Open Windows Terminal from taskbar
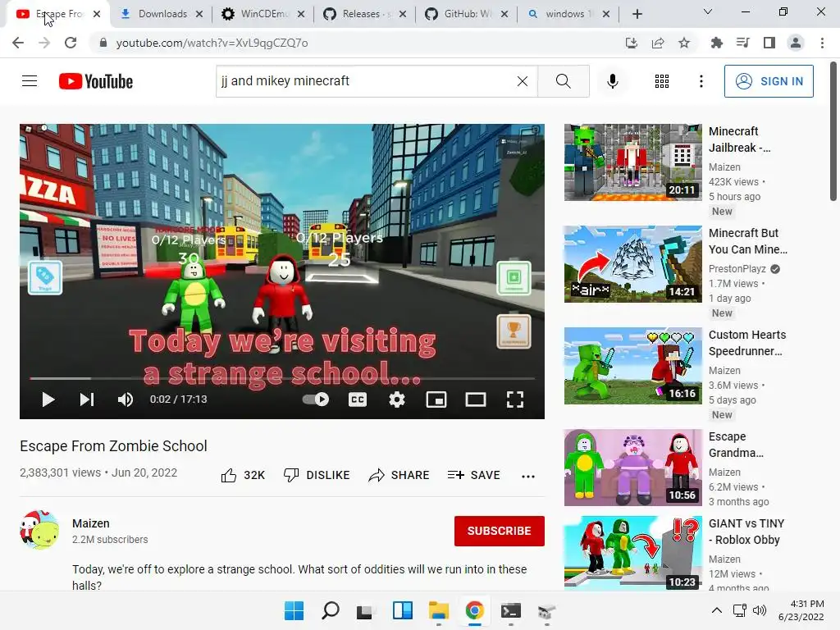The image size is (840, 630). point(510,610)
